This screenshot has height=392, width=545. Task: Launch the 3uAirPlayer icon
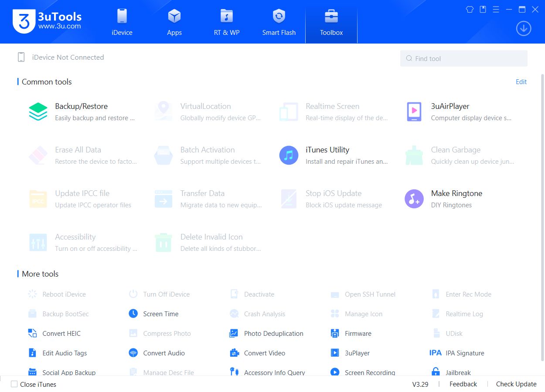414,112
